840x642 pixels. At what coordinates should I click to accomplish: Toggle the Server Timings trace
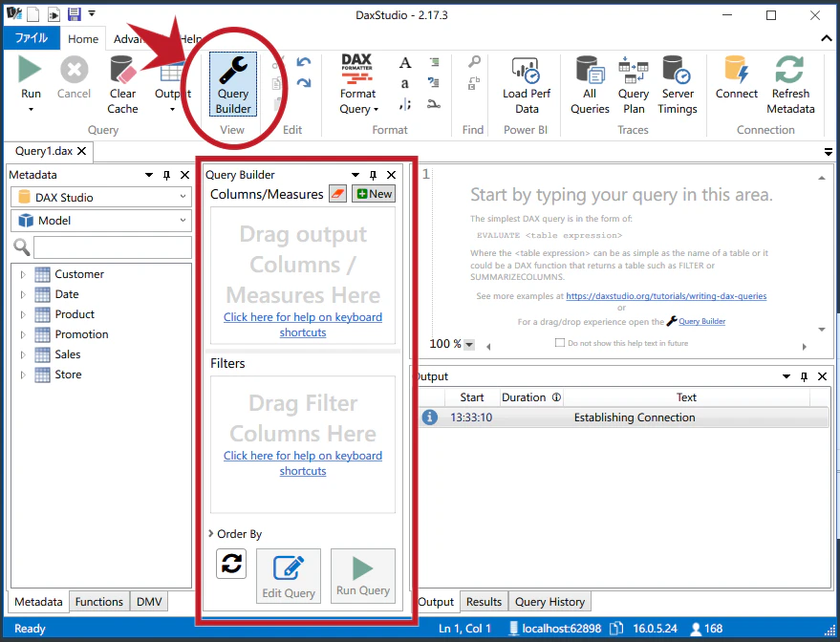pos(678,85)
